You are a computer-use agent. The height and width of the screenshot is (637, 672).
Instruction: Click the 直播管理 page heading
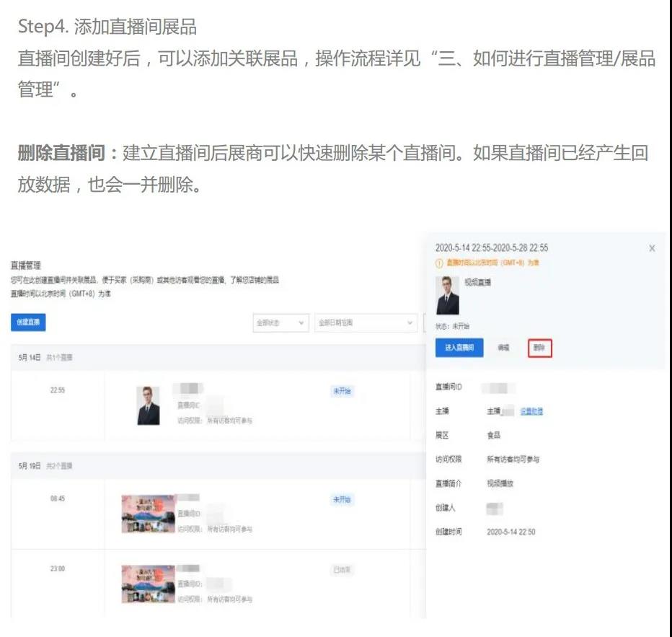click(x=26, y=265)
